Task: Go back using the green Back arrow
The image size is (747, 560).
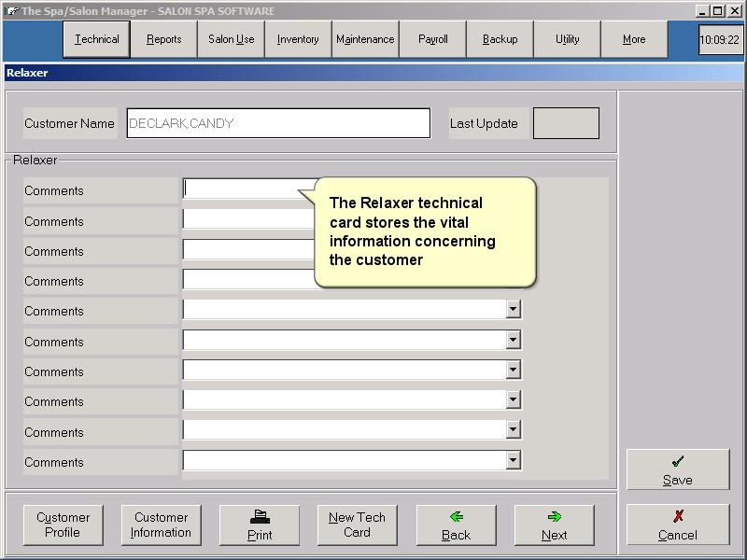Action: (x=456, y=525)
